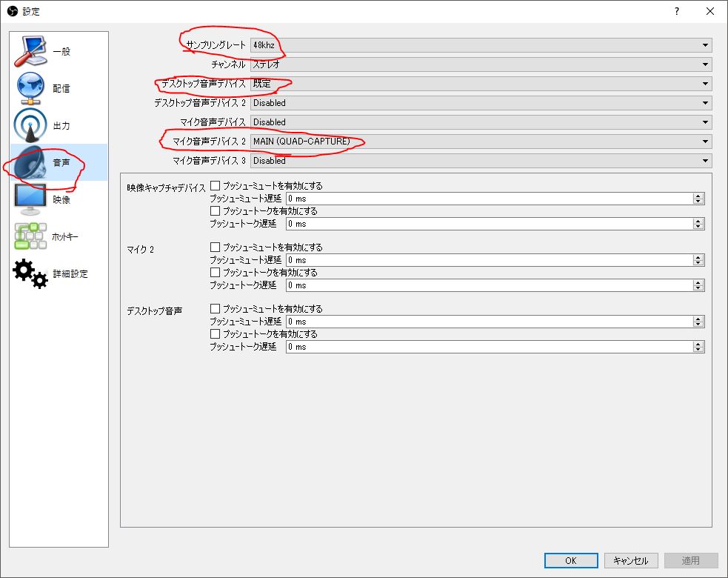Open the 映像 (Video) monitor icon
Viewport: 728px width, 578px height.
tap(30, 199)
